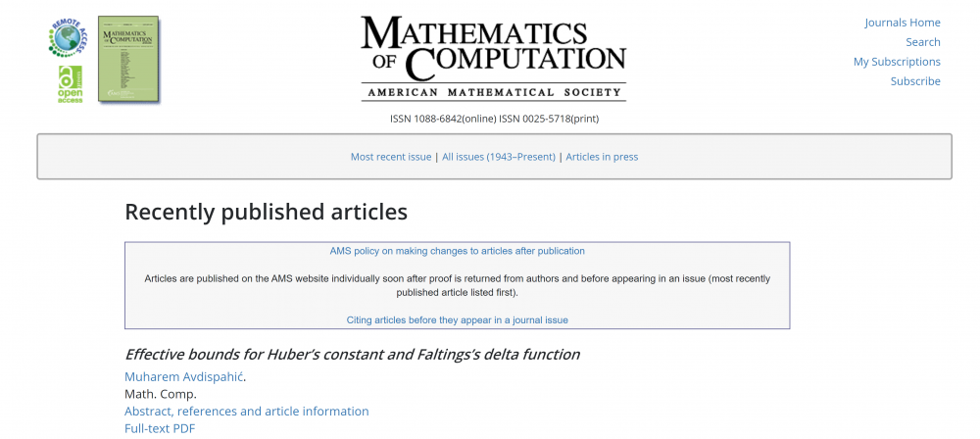Browse All issues (1943–Present)
980x439 pixels.
coord(498,157)
